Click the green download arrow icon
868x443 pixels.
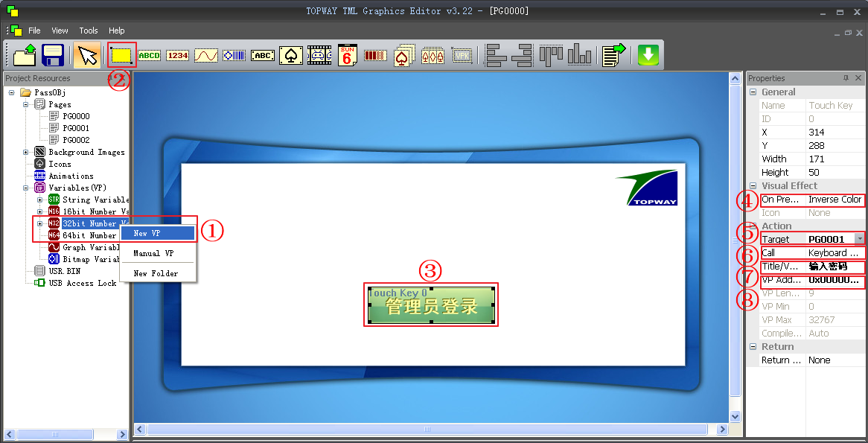coord(648,55)
